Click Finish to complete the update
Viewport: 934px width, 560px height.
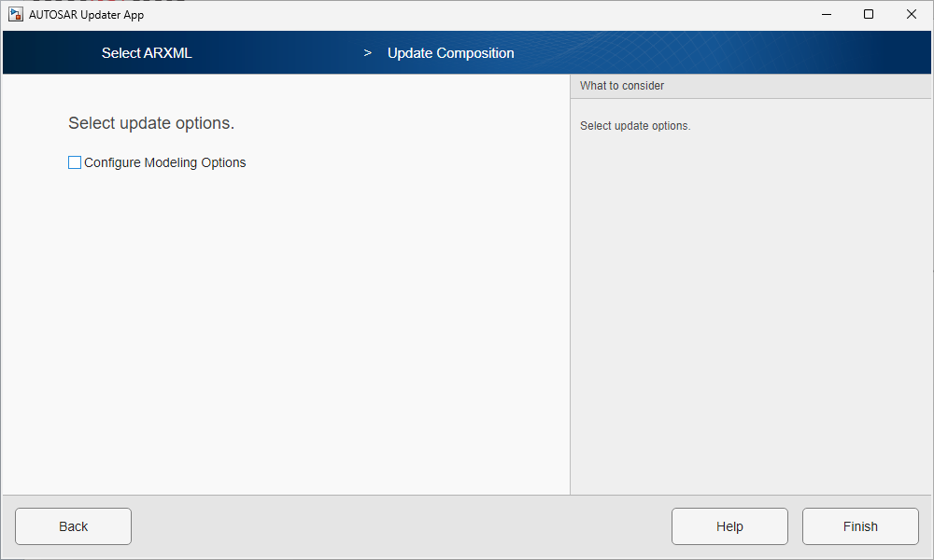pos(860,526)
